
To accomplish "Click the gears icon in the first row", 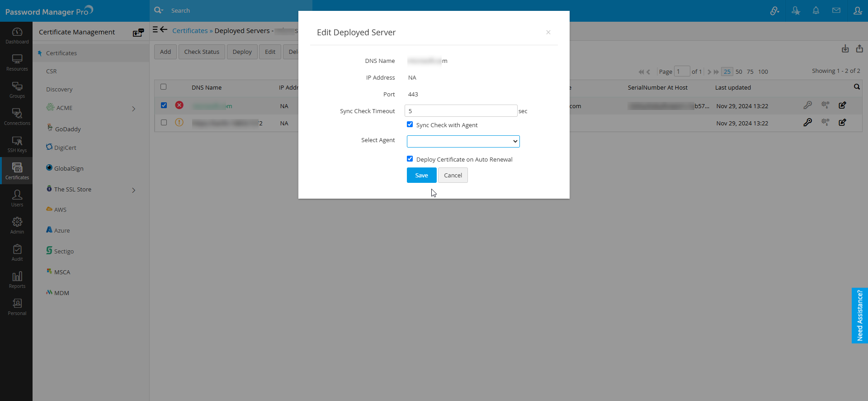I will tap(825, 105).
